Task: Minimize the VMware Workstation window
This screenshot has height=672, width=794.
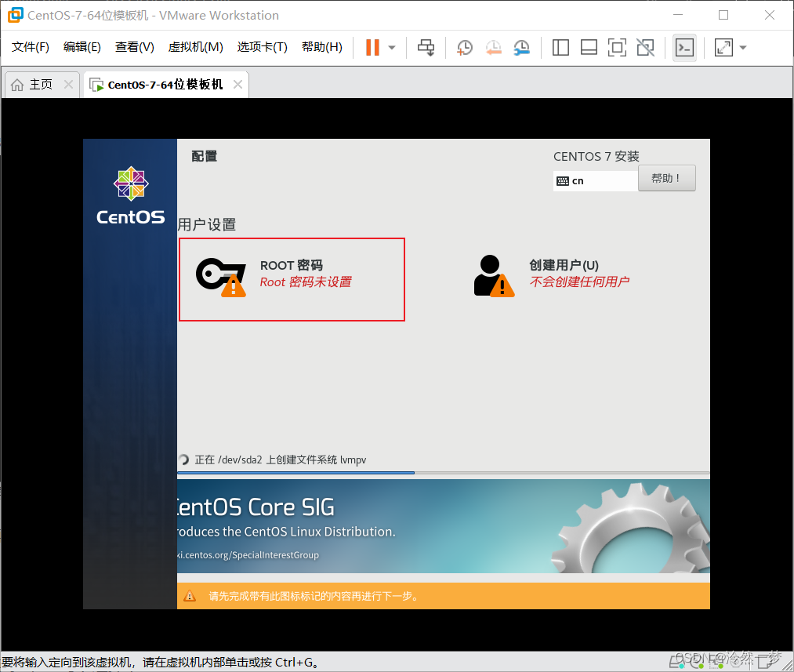Action: [678, 15]
